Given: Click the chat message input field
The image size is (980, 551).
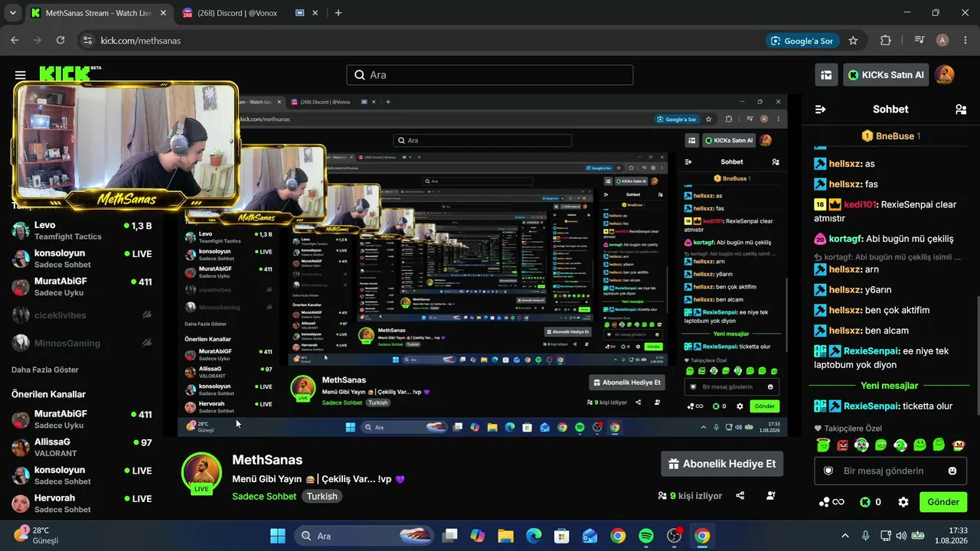Looking at the screenshot, I should pos(890,471).
